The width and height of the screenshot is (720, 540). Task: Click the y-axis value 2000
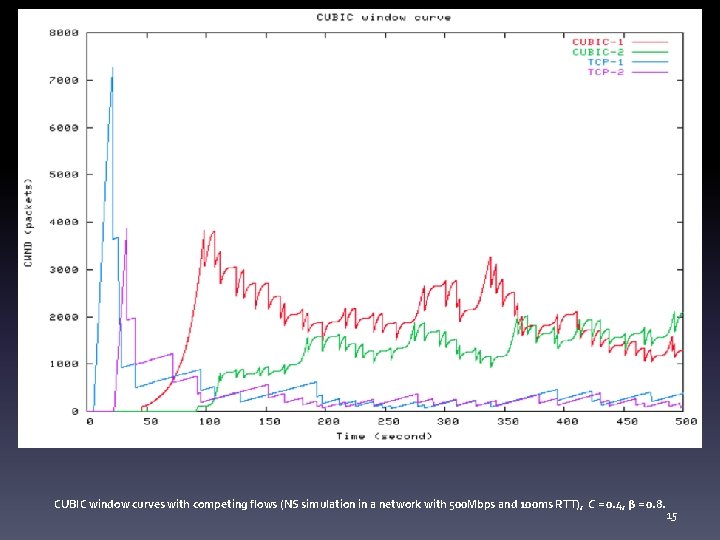pyautogui.click(x=64, y=317)
